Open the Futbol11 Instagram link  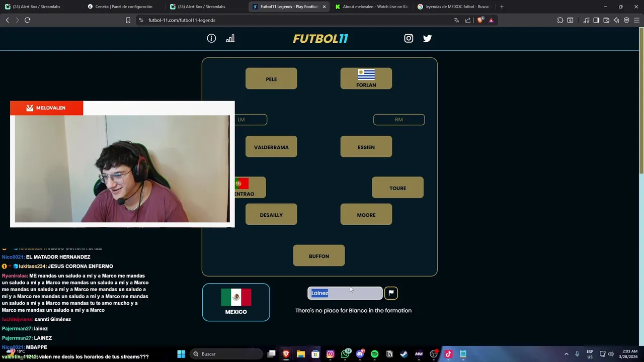click(x=409, y=38)
